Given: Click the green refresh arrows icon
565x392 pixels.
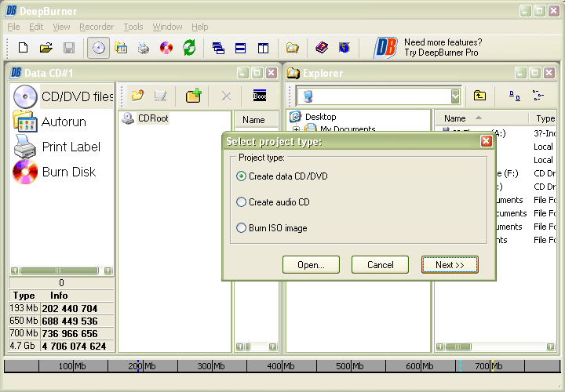Looking at the screenshot, I should 189,48.
